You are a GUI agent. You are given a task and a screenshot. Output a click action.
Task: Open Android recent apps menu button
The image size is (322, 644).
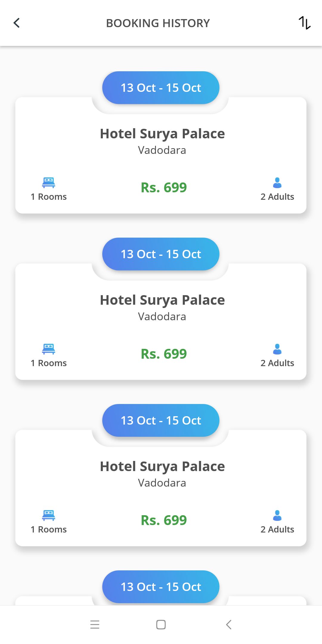[x=95, y=624]
